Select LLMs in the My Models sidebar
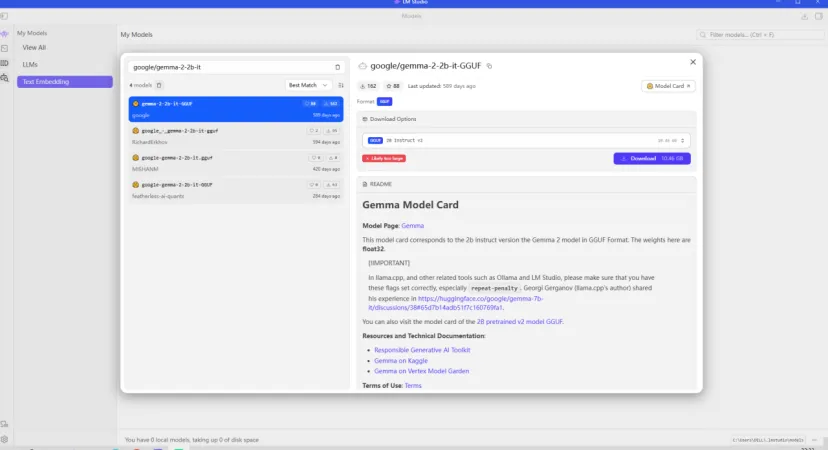The height and width of the screenshot is (450, 828). [x=30, y=64]
